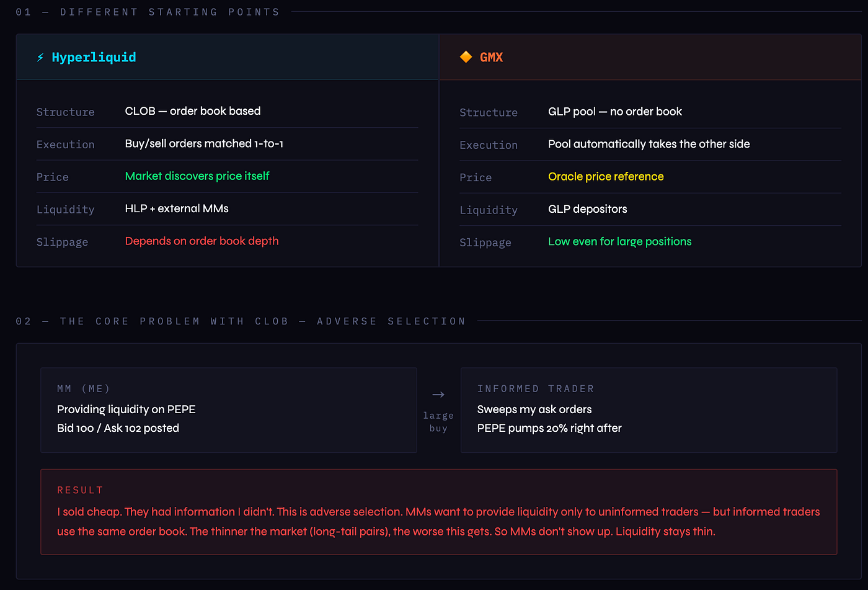Click Liquidity label in GMX column
Viewport: 868px width, 590px height.
[x=489, y=210]
